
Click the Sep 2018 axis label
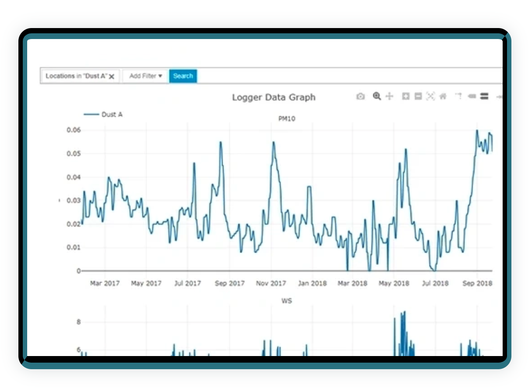(477, 283)
